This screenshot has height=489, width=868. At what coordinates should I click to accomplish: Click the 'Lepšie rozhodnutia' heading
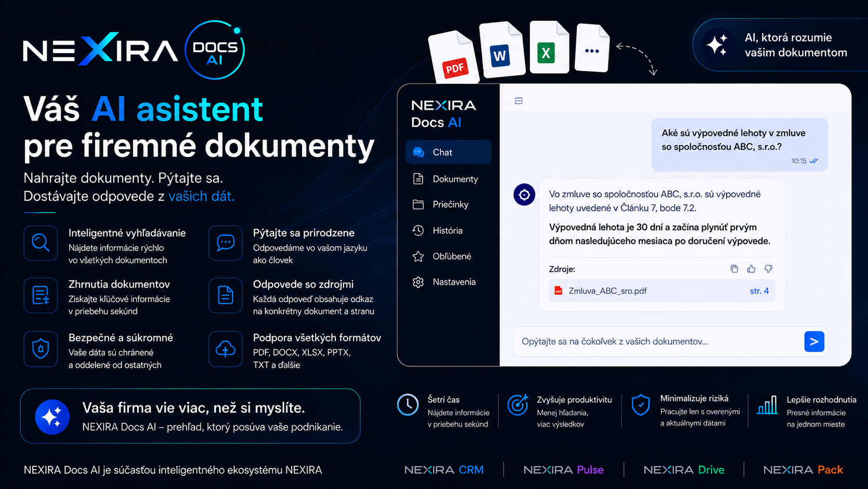coord(821,400)
